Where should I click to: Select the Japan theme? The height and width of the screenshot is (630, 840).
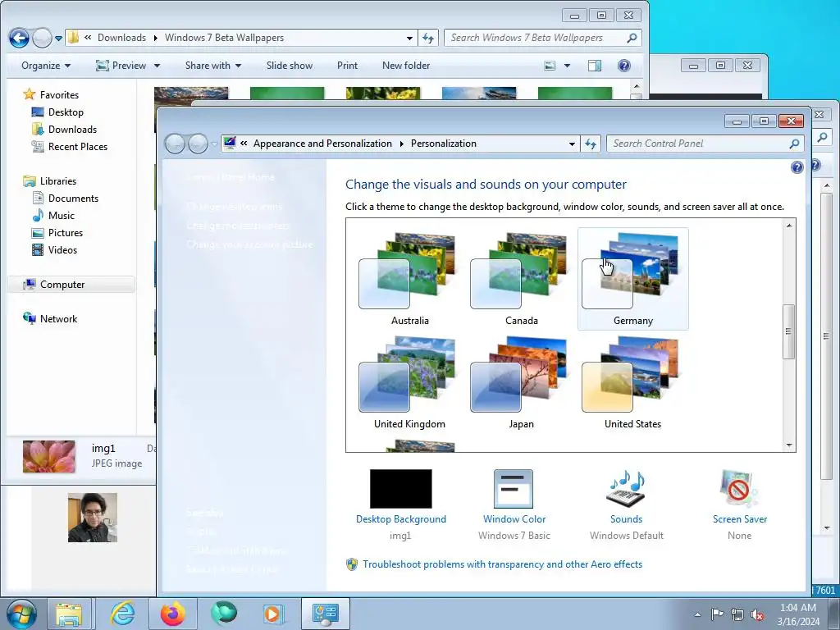click(521, 382)
